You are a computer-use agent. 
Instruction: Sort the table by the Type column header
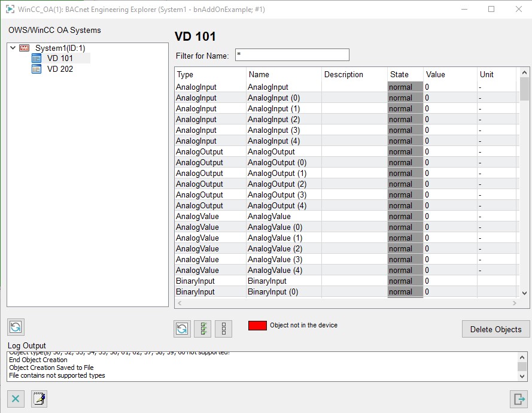pos(209,75)
